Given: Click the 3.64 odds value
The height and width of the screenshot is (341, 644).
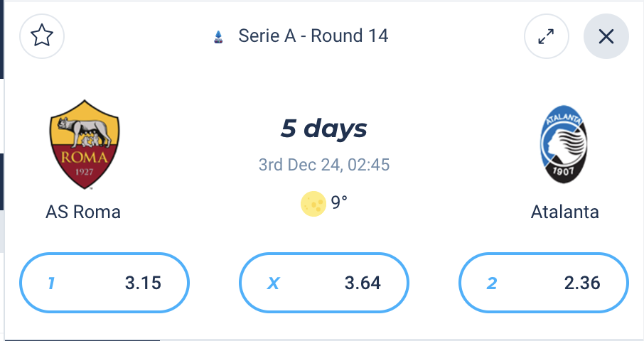Looking at the screenshot, I should click(363, 283).
